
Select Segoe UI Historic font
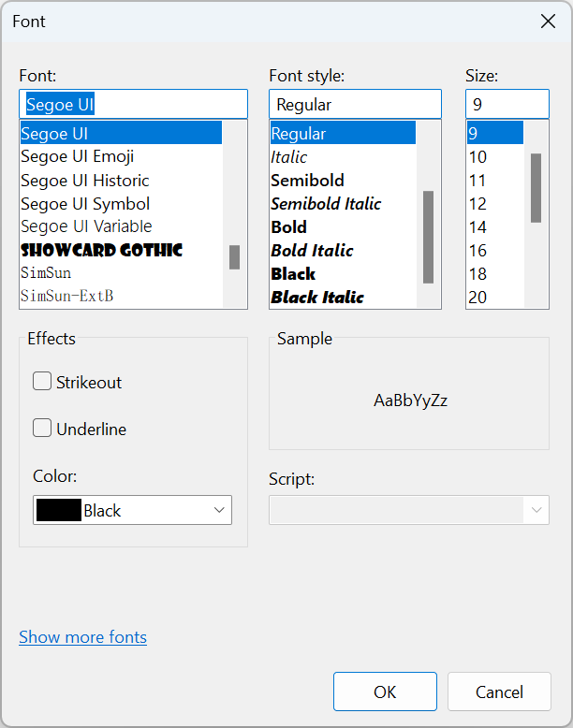coord(121,181)
